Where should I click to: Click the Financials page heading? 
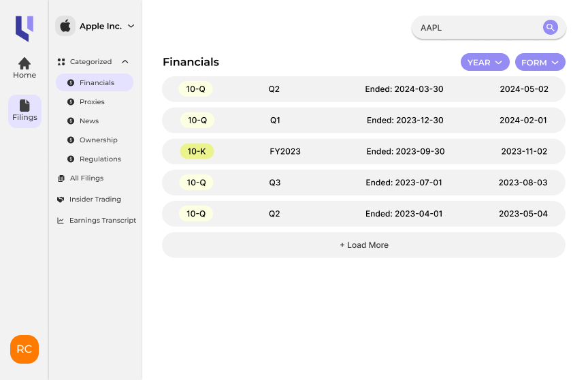tap(191, 62)
